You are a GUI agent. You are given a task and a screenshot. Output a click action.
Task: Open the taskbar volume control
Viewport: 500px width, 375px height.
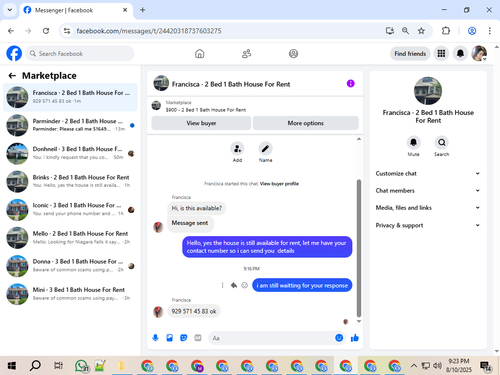437,366
